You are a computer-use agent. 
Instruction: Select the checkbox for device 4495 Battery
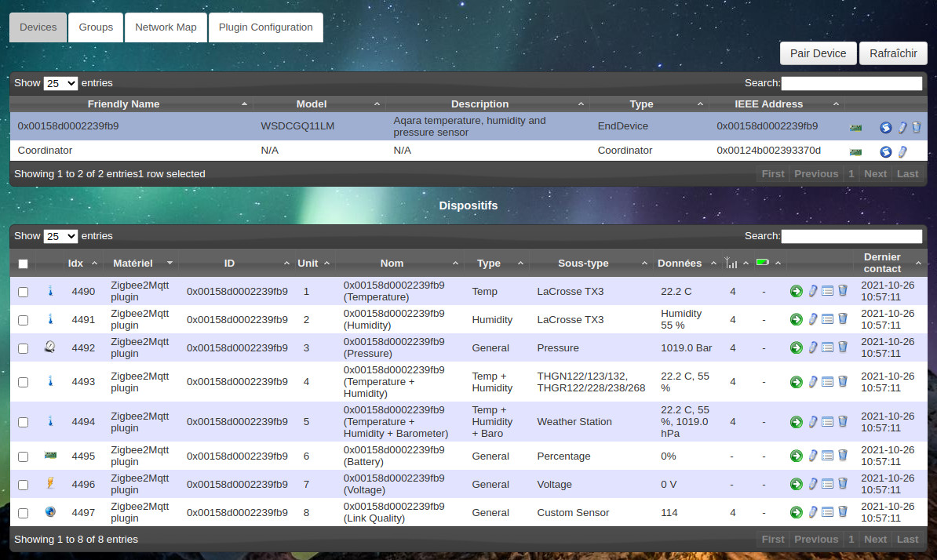[23, 456]
